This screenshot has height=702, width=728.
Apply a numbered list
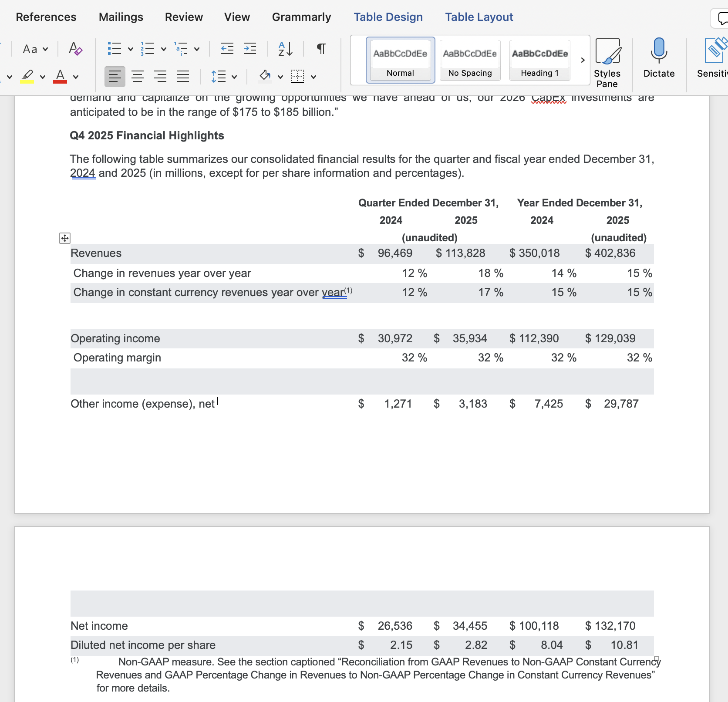(x=148, y=49)
